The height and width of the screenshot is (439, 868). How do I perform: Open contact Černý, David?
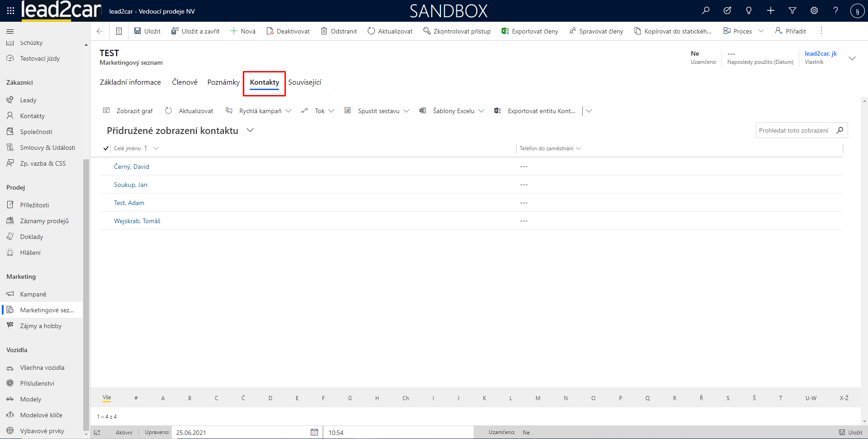coord(131,167)
